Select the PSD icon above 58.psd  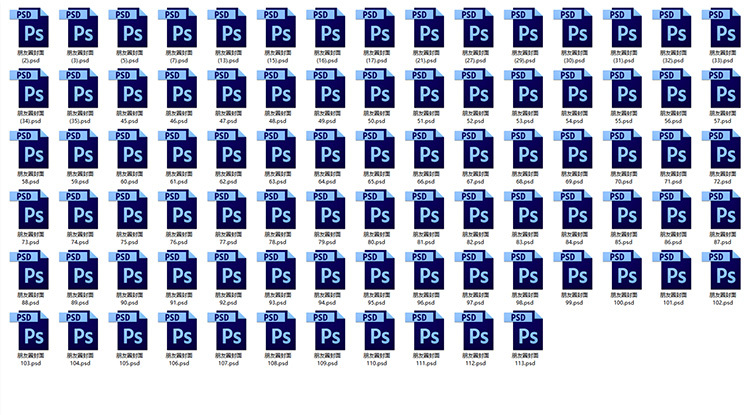[29, 149]
